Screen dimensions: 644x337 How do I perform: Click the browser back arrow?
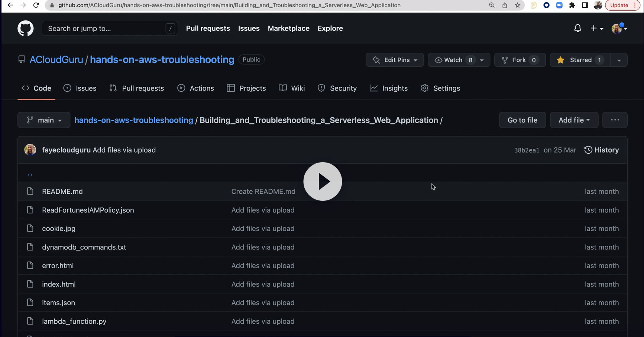click(x=10, y=5)
